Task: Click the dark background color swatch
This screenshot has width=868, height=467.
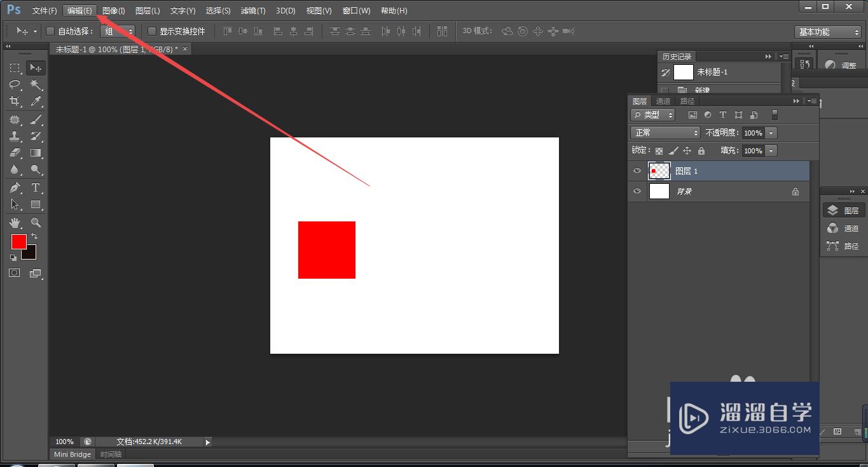Action: [31, 254]
